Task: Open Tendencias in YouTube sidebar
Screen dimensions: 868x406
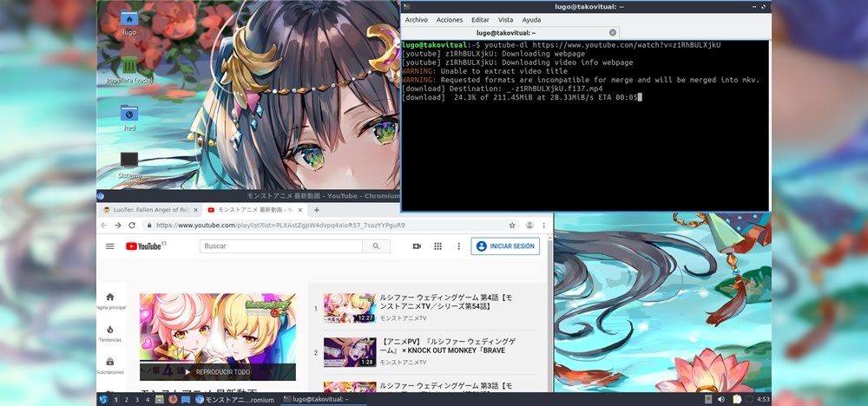Action: tap(110, 333)
